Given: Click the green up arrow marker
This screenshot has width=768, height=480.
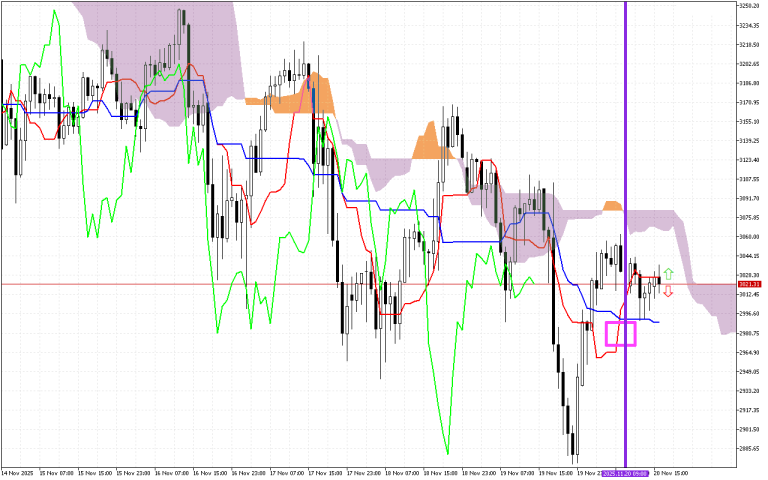Looking at the screenshot, I should pos(668,274).
